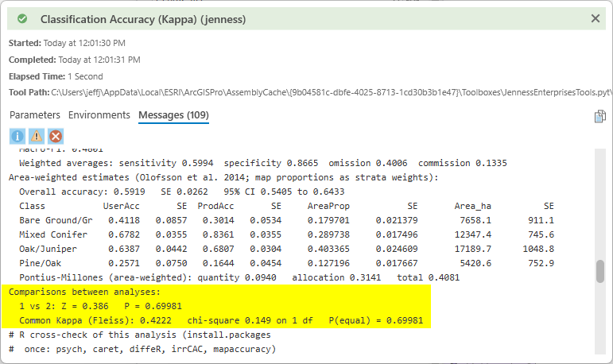Click the 95% CI 0.5405 to 0.6433 text

click(284, 192)
